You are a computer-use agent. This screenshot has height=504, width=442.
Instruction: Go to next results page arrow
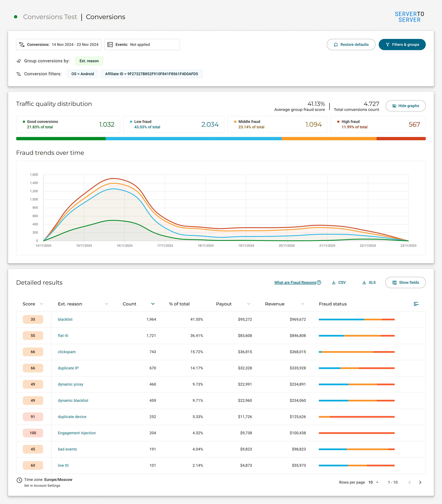pos(420,482)
